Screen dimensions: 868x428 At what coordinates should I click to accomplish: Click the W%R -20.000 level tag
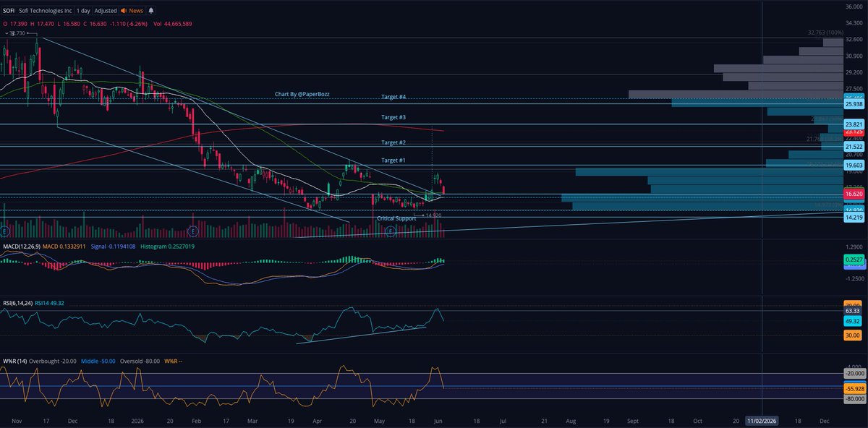pyautogui.click(x=854, y=374)
